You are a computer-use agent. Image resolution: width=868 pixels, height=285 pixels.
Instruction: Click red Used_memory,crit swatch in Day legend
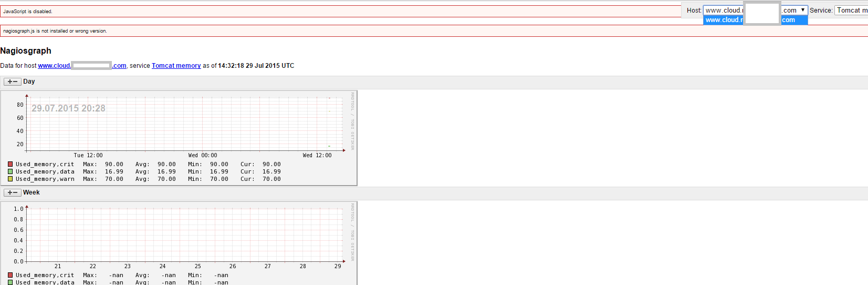[10, 164]
